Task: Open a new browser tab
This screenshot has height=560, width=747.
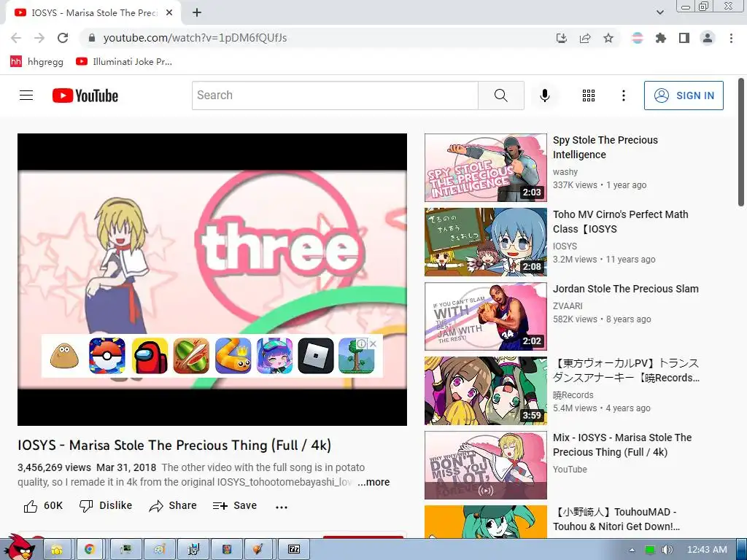Action: click(197, 13)
